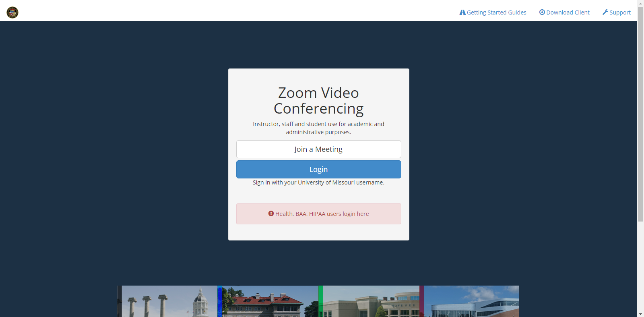Click the scrollbar up arrow
Image resolution: width=644 pixels, height=317 pixels.
(640, 3)
